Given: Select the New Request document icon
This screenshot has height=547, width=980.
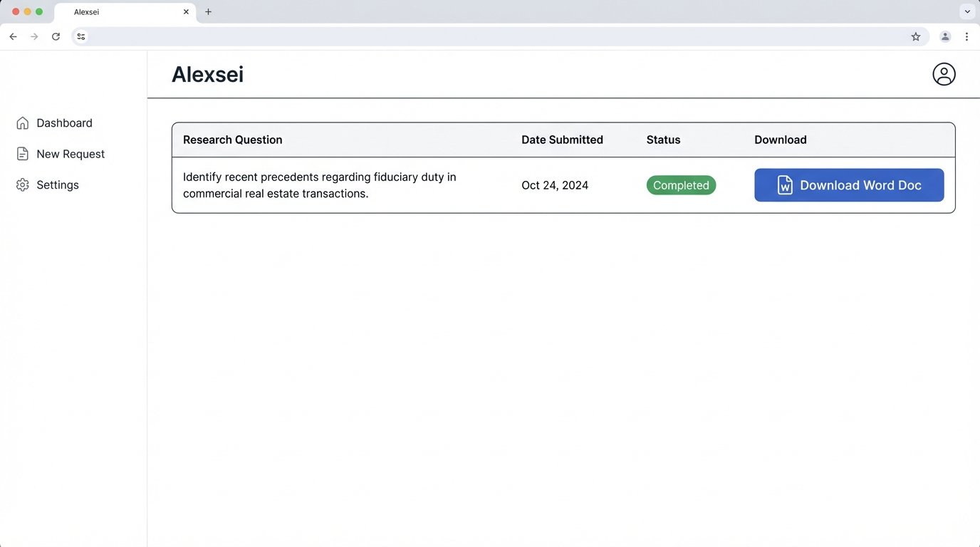Looking at the screenshot, I should (21, 153).
